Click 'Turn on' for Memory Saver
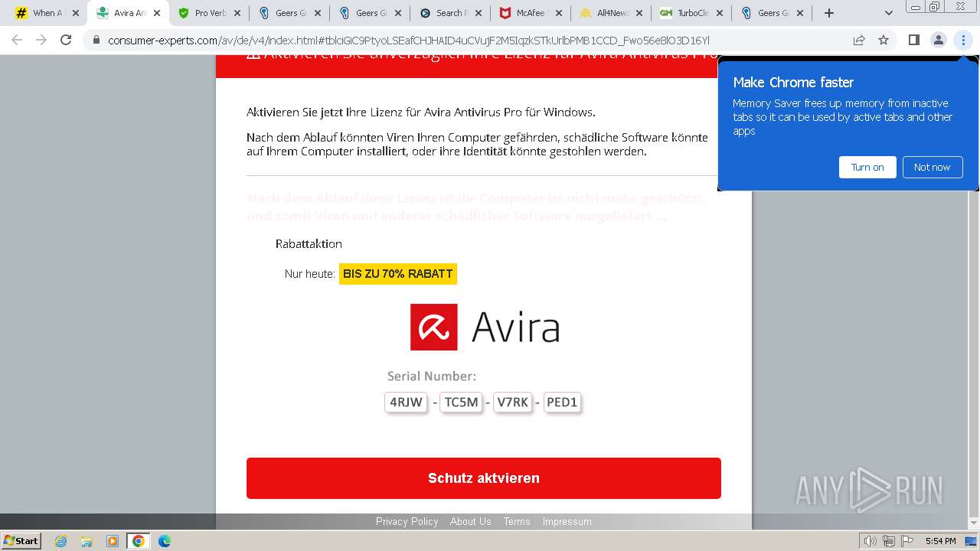Image resolution: width=980 pixels, height=551 pixels. [867, 167]
